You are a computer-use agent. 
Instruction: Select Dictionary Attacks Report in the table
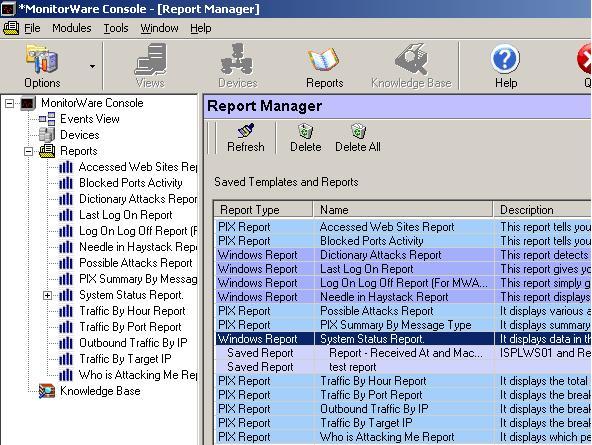coord(403,255)
